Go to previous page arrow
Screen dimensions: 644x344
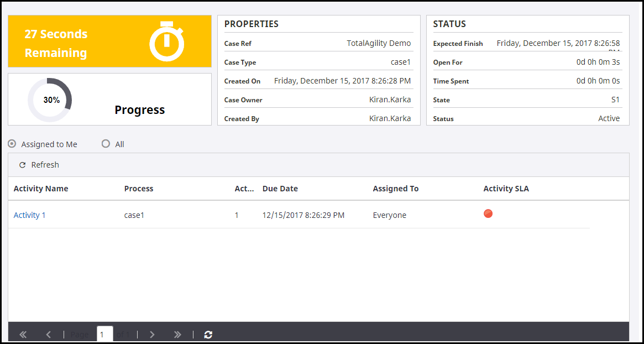click(49, 335)
